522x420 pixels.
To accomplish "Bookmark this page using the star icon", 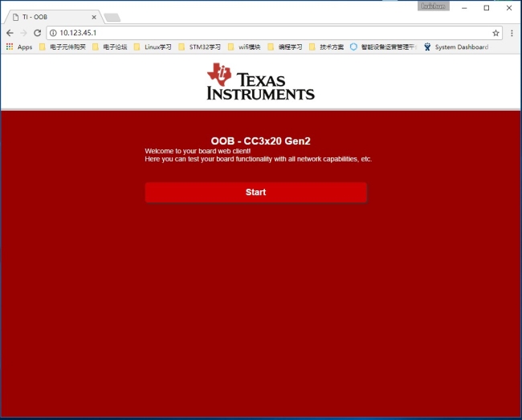I will click(x=495, y=33).
